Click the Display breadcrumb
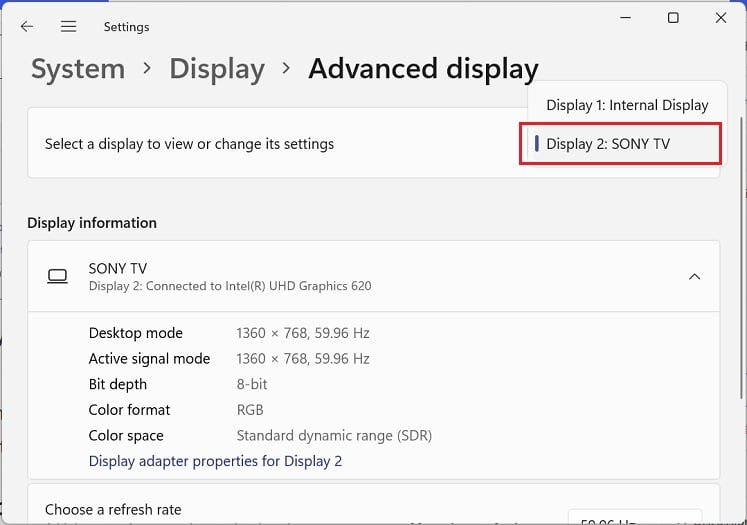The width and height of the screenshot is (747, 525). (x=217, y=69)
